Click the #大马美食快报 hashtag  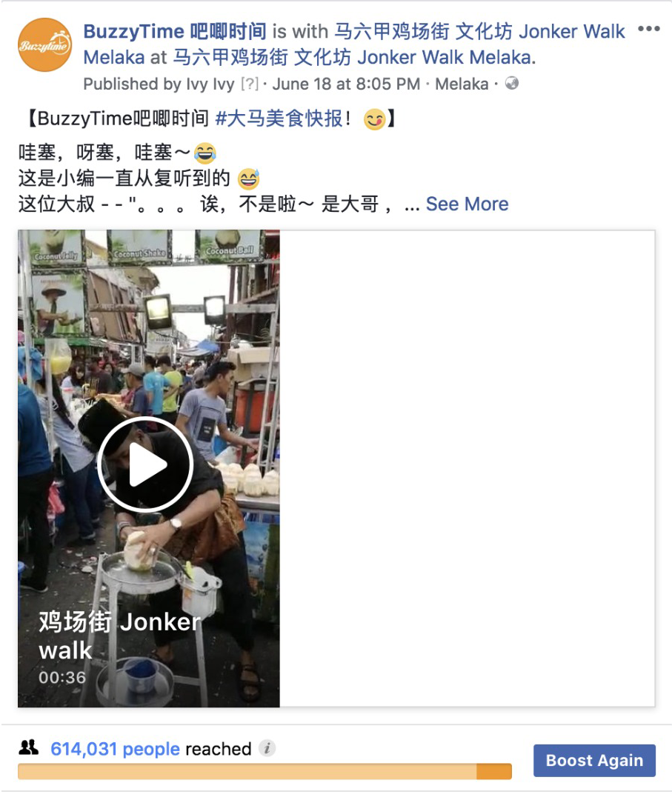point(279,119)
